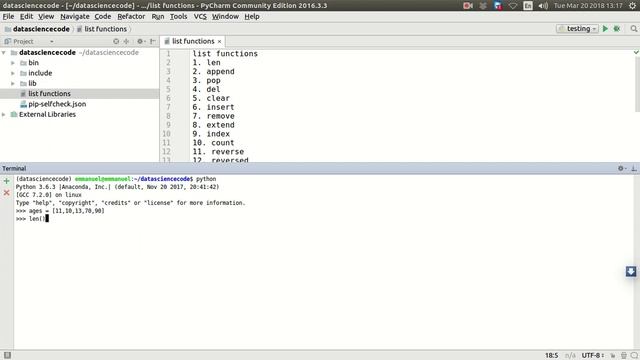Click editor line '2. append'
The width and height of the screenshot is (640, 360).
pyautogui.click(x=213, y=71)
